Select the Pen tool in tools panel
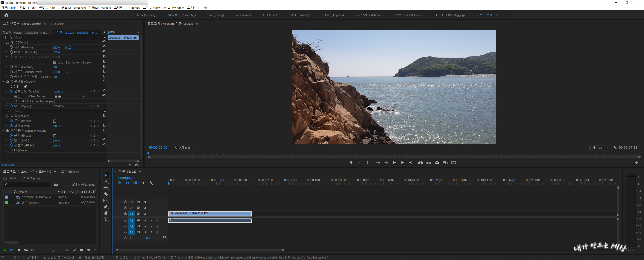644x260 pixels. (x=106, y=207)
